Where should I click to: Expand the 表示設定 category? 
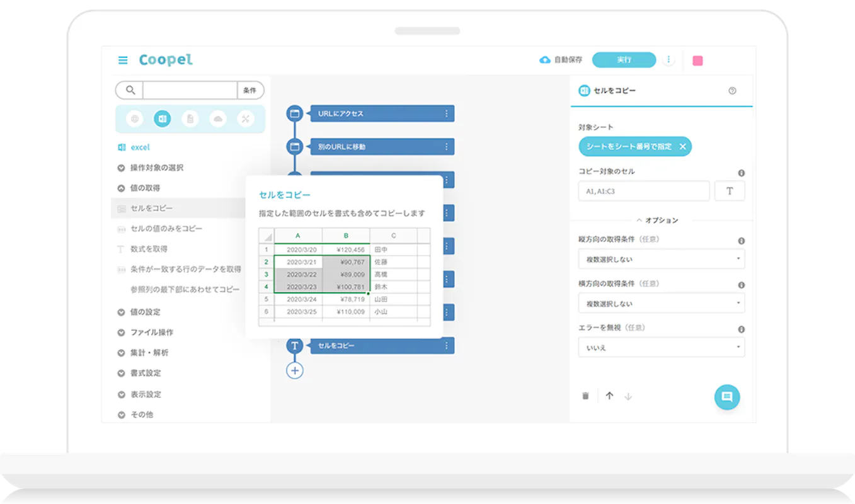pyautogui.click(x=139, y=394)
